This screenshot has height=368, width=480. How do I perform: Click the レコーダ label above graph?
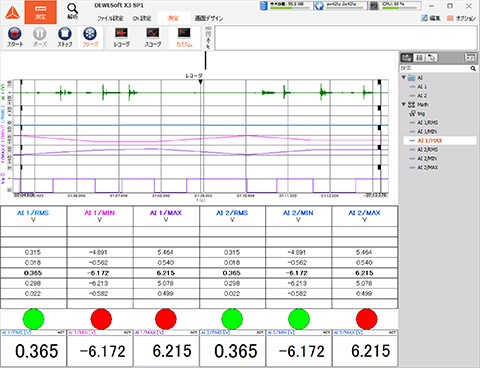tap(194, 76)
